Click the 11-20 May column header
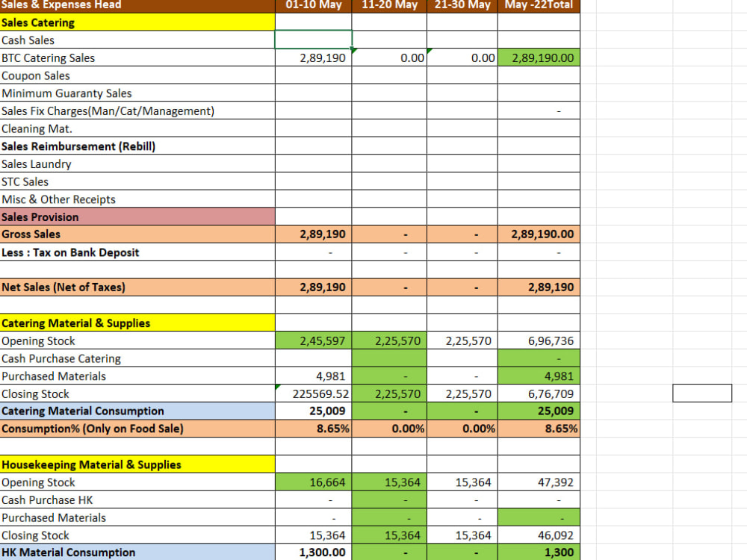 coord(389,5)
